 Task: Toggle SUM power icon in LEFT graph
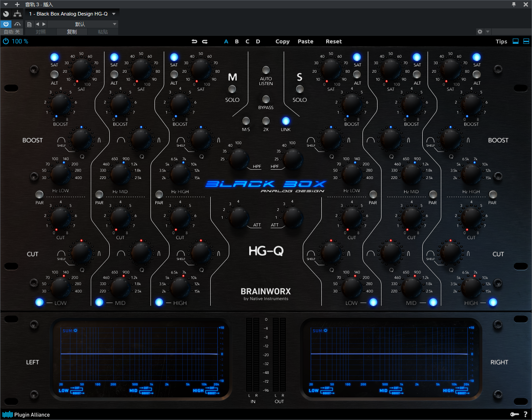point(76,331)
